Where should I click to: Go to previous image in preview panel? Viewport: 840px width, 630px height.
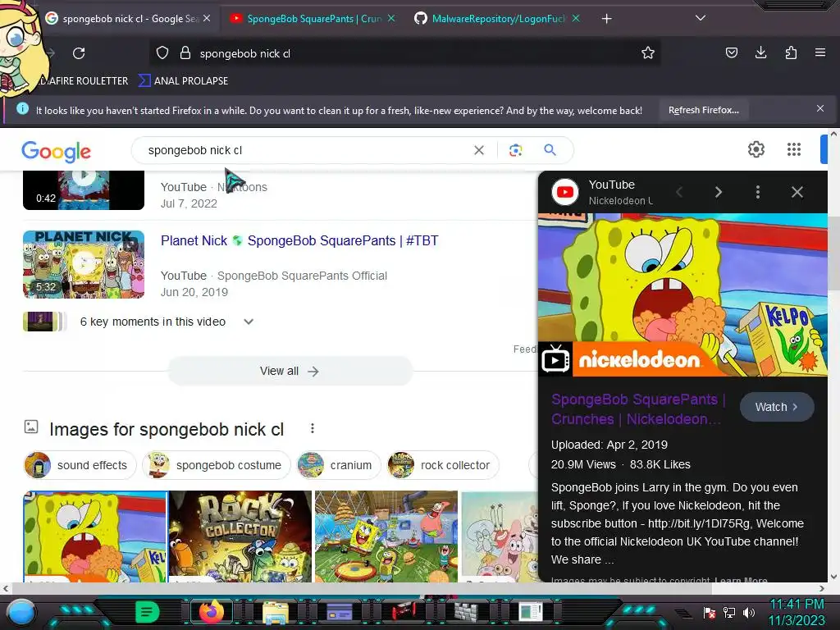tap(679, 192)
